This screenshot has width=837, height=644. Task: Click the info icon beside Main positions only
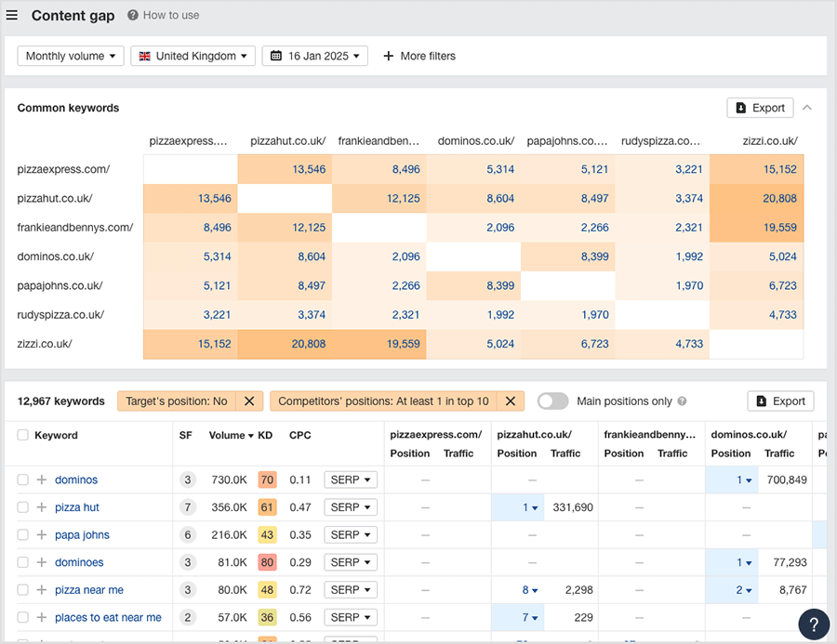point(683,401)
